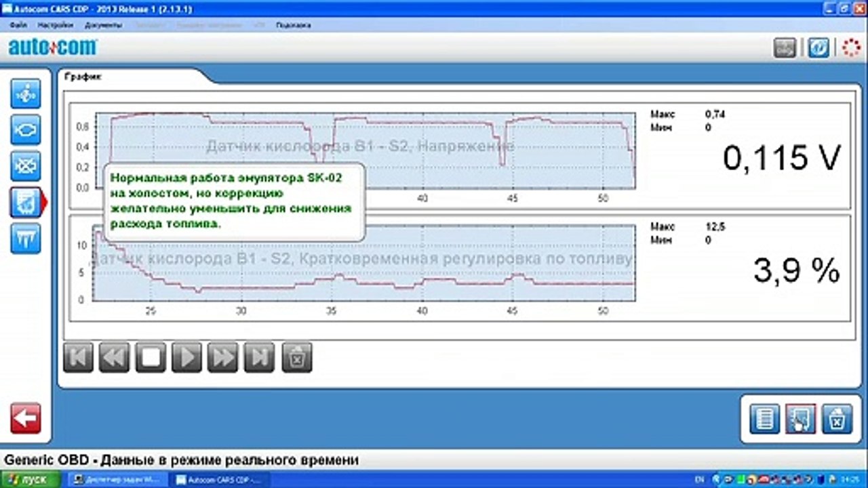Click the red dotted circle status indicator

click(x=851, y=48)
